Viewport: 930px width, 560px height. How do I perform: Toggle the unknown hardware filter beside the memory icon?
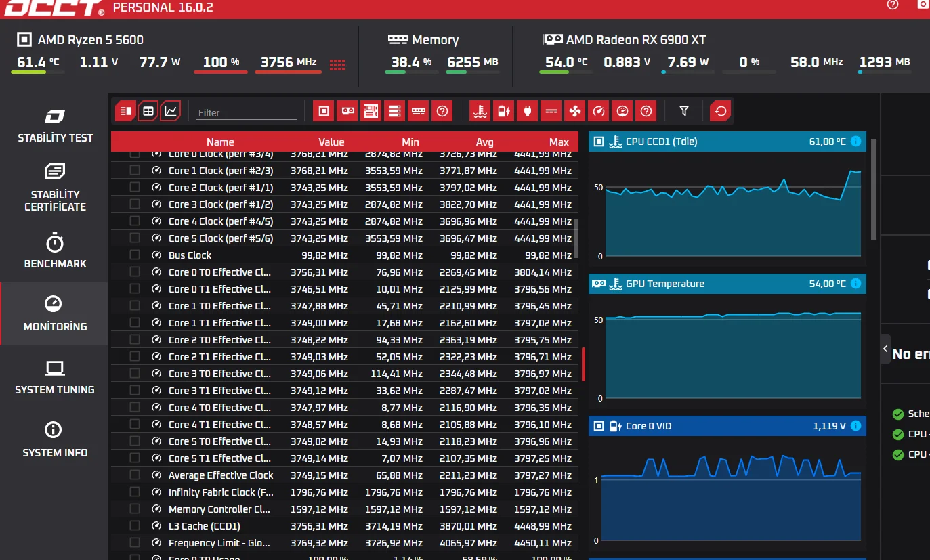442,110
